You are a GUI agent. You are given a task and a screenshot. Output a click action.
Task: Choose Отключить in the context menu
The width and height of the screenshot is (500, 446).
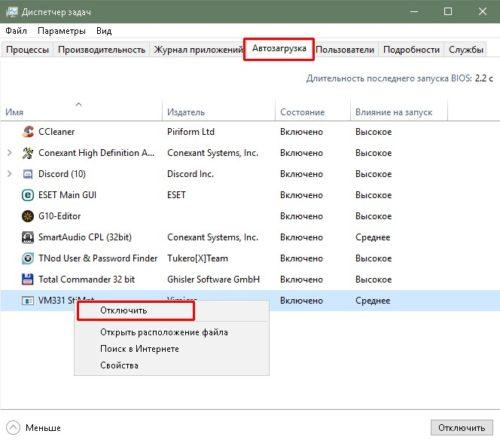click(x=136, y=311)
